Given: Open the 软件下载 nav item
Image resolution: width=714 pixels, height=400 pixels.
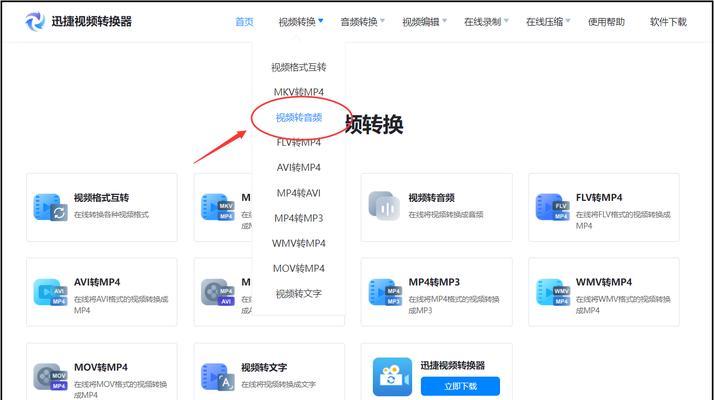Looking at the screenshot, I should tap(668, 21).
